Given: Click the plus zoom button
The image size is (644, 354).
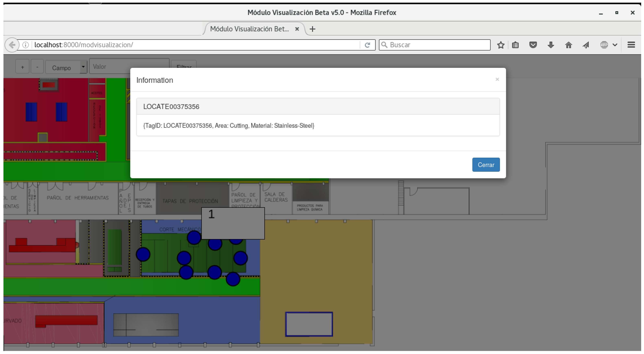Looking at the screenshot, I should pyautogui.click(x=23, y=67).
